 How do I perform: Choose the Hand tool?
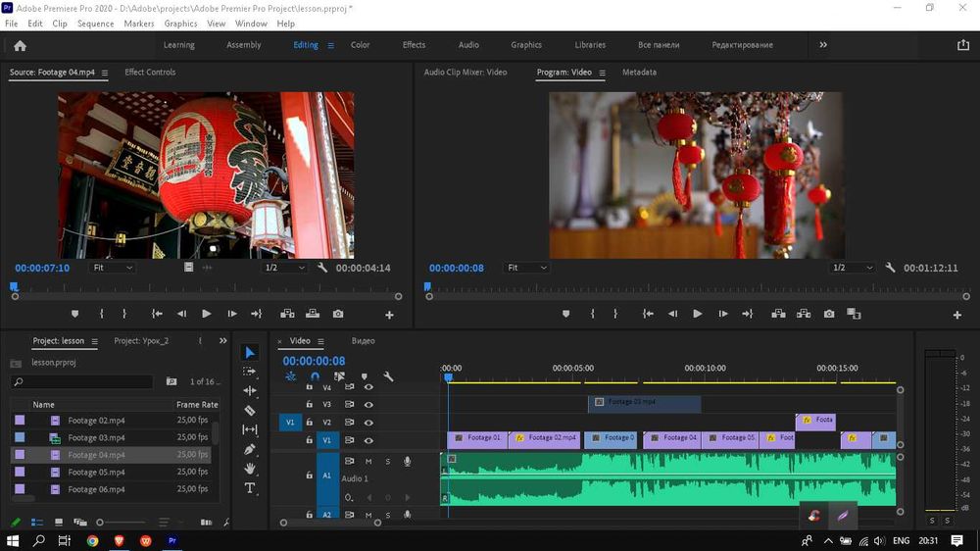(250, 469)
